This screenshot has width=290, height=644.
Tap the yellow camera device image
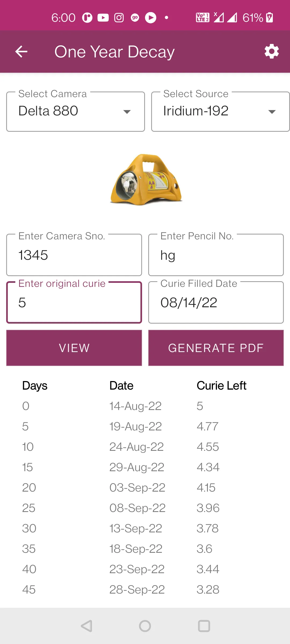pos(146,179)
